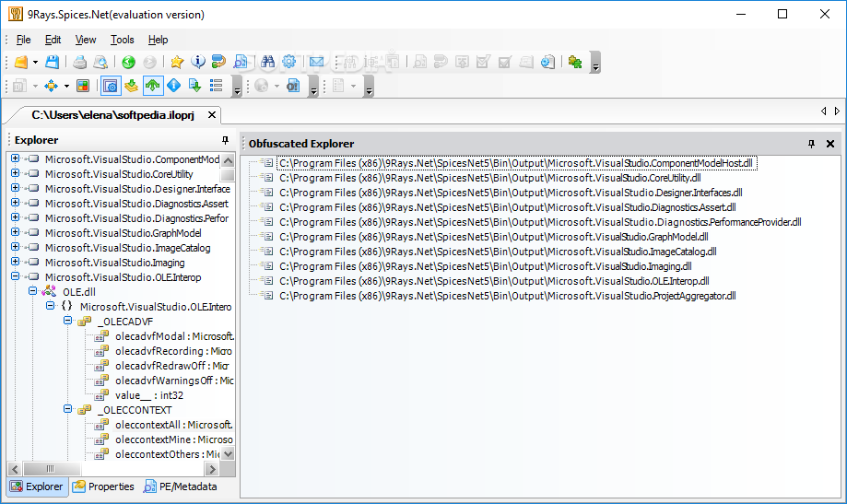Image resolution: width=847 pixels, height=504 pixels.
Task: Open the File menu
Action: (23, 40)
